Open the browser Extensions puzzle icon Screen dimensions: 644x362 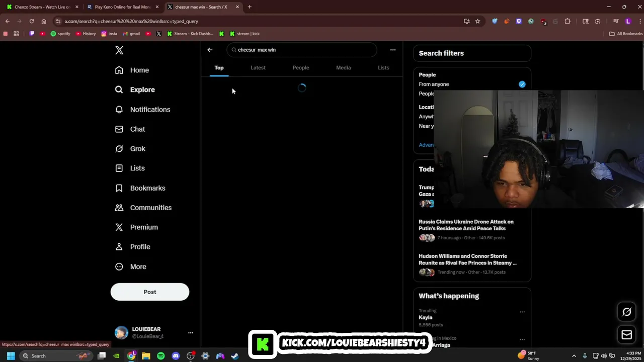pyautogui.click(x=568, y=21)
